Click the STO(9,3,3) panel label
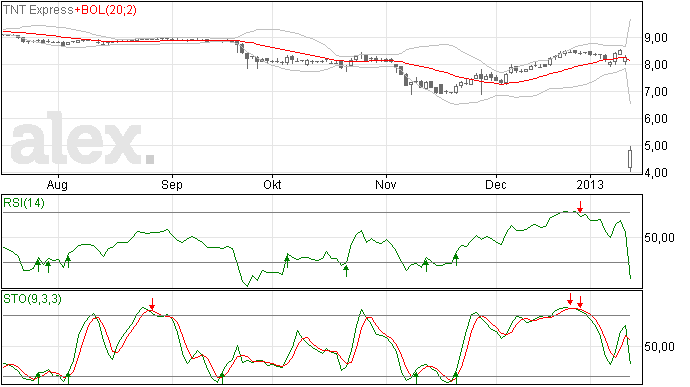Screen dimensions: 690x387 pyautogui.click(x=32, y=299)
